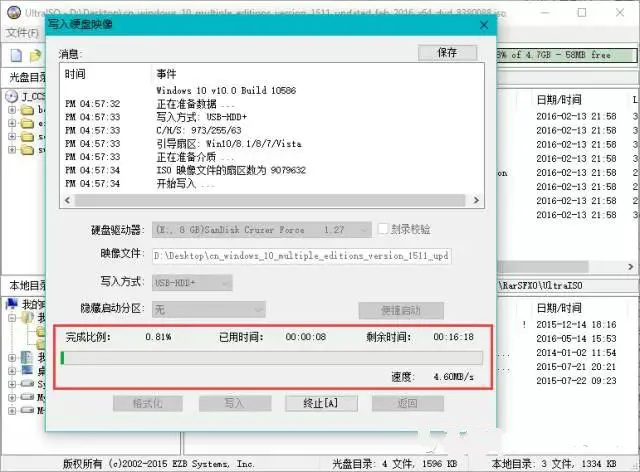Expand the fourth folder under J_CCS
The width and height of the screenshot is (640, 472).
[12, 149]
